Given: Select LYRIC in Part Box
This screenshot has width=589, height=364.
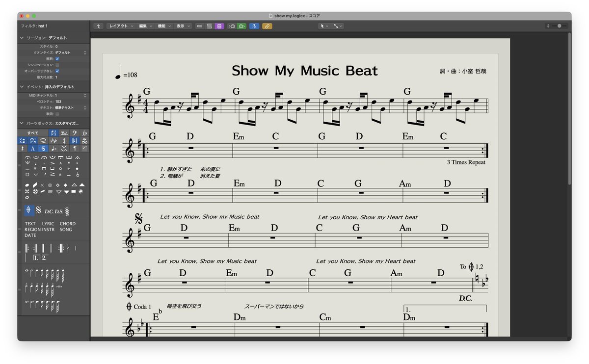Looking at the screenshot, I should (x=48, y=224).
